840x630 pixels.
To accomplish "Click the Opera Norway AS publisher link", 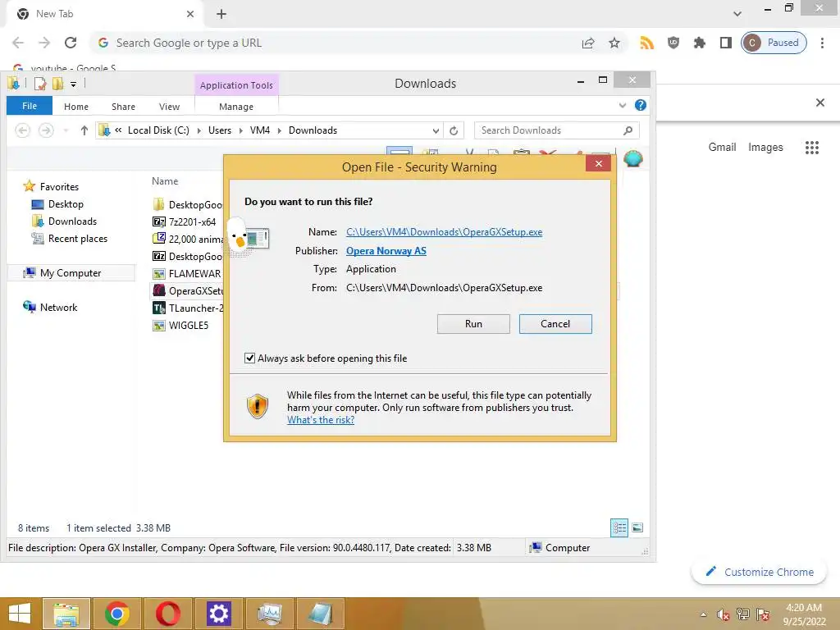I will click(386, 251).
